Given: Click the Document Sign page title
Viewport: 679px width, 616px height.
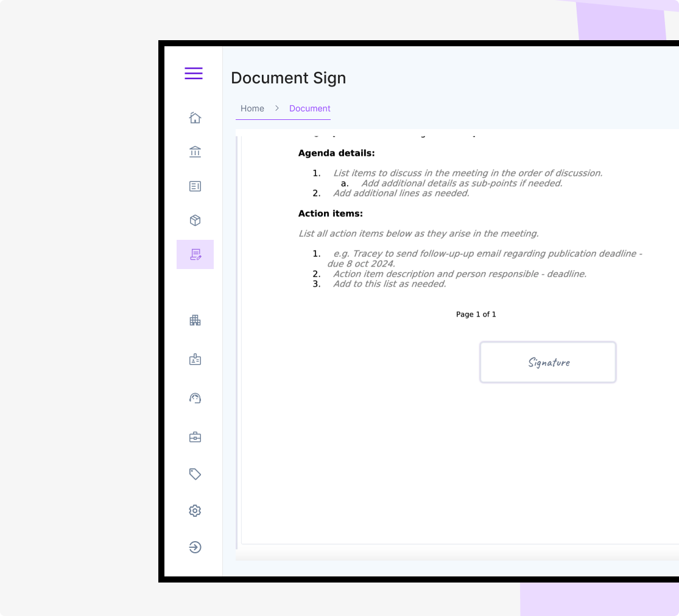Looking at the screenshot, I should 288,78.
